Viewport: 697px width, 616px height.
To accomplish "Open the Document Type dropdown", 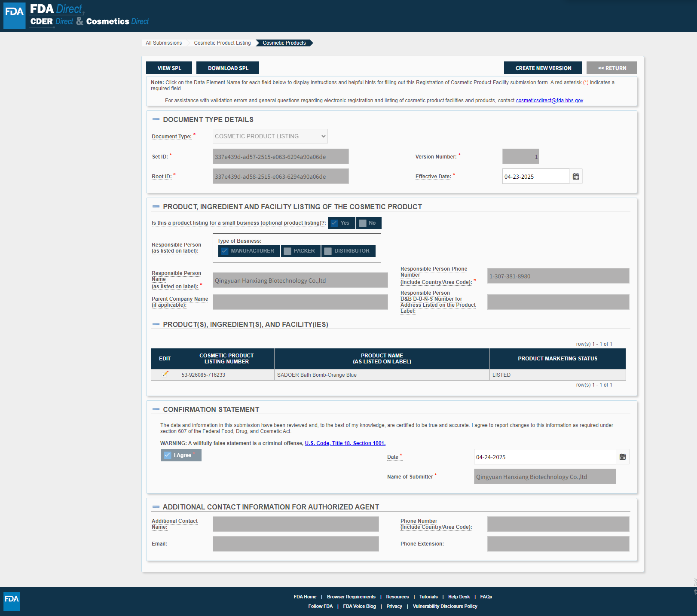I will [270, 137].
